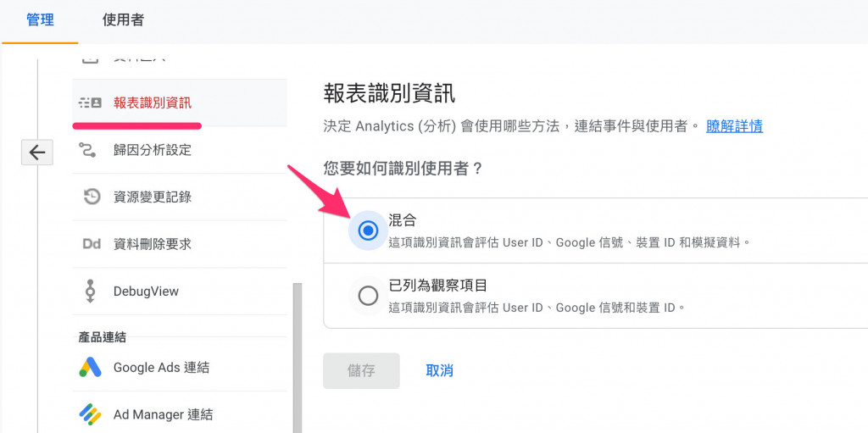Click the attribution settings (歸因分析設定) icon
Image resolution: width=868 pixels, height=433 pixels.
(90, 150)
